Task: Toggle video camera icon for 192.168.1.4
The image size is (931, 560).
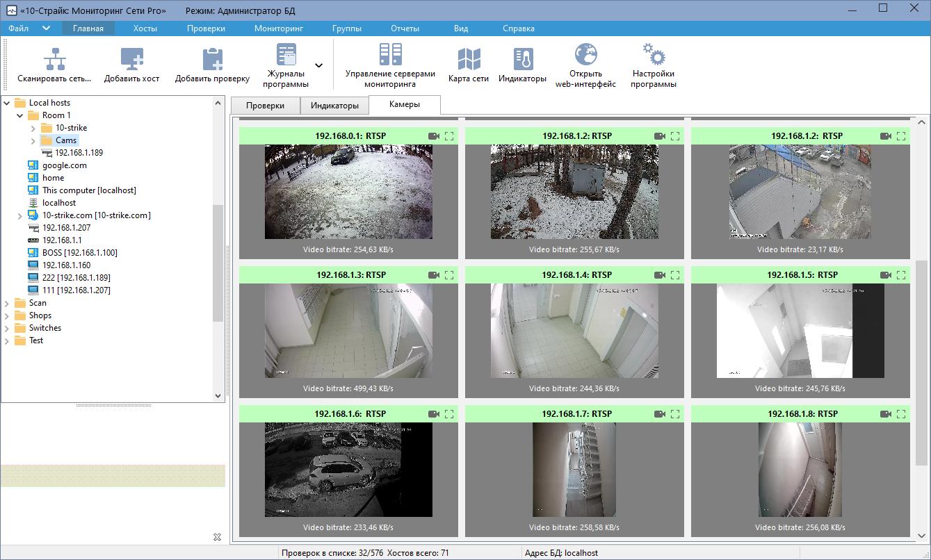Action: (660, 275)
